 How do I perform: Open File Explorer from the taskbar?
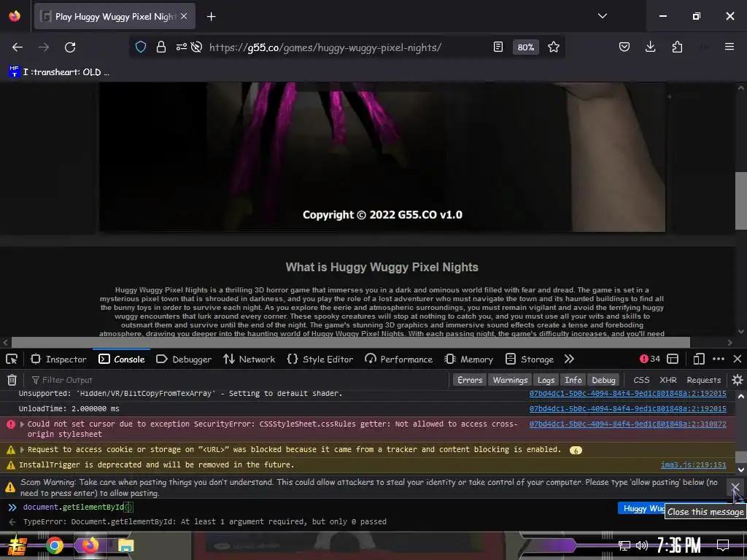[125, 545]
